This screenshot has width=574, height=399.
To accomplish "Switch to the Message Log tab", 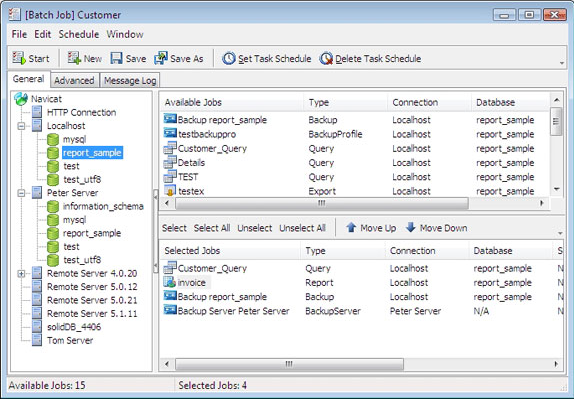I will click(x=130, y=81).
